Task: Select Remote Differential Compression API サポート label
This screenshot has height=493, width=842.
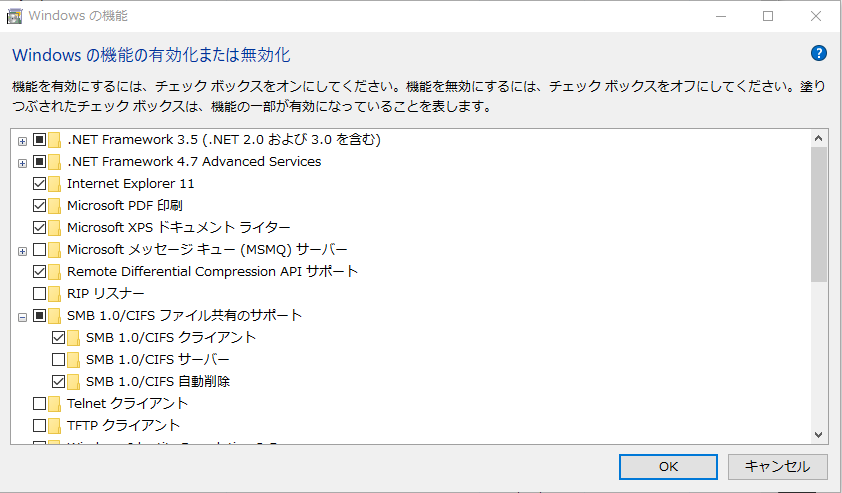Action: coord(212,272)
